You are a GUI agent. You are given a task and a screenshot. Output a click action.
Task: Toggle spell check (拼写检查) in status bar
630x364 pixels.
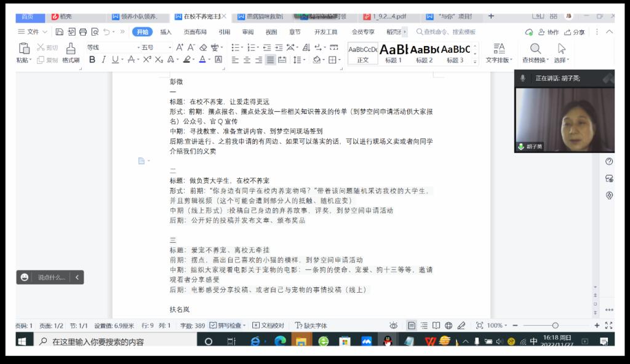[x=228, y=325]
